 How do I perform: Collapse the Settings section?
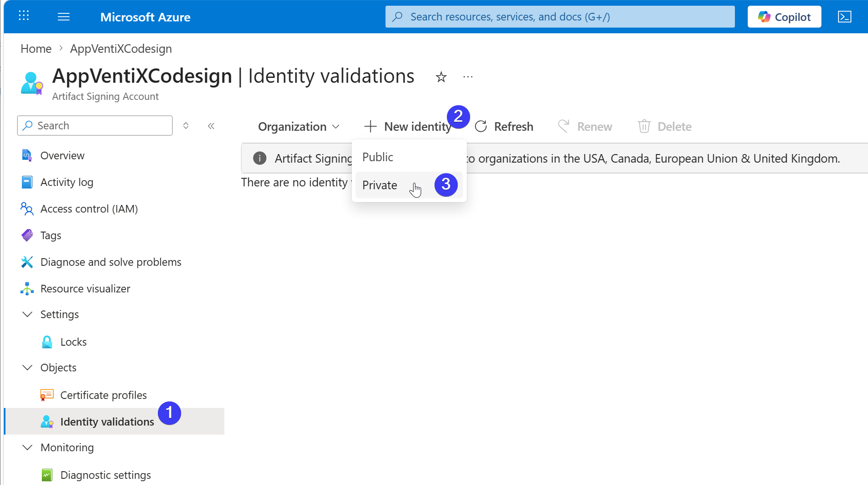pos(28,314)
